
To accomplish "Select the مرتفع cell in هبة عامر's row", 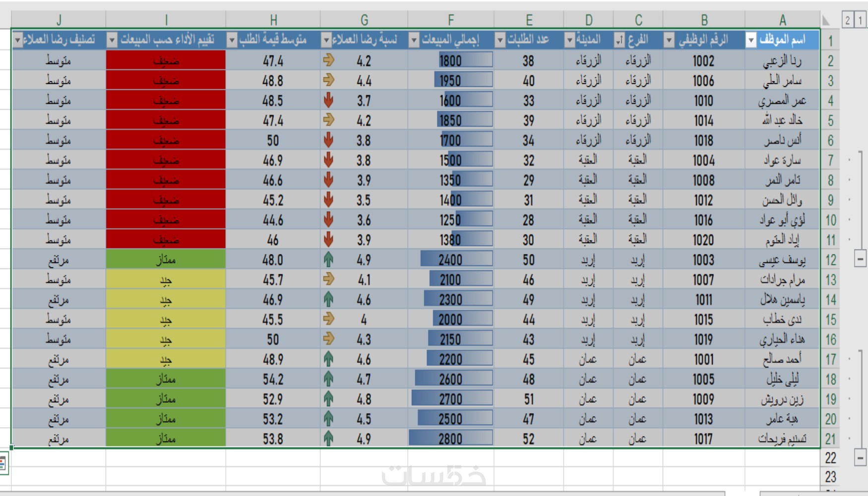I will [59, 419].
